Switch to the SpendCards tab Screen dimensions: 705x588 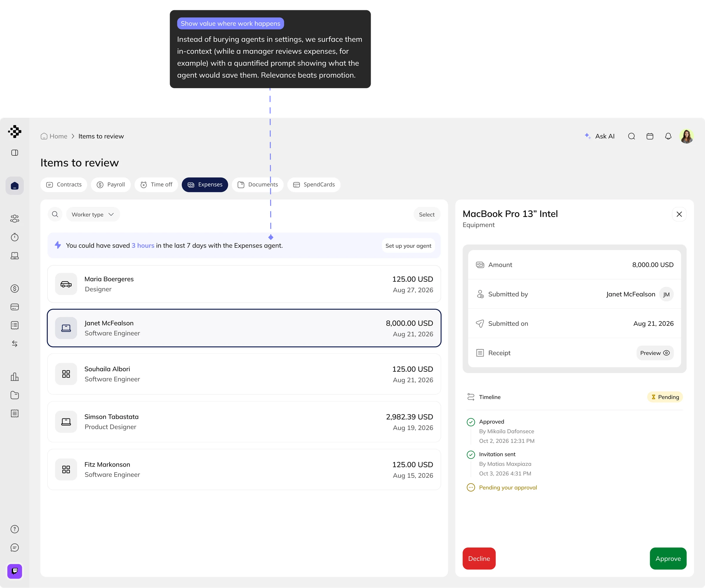pos(314,185)
